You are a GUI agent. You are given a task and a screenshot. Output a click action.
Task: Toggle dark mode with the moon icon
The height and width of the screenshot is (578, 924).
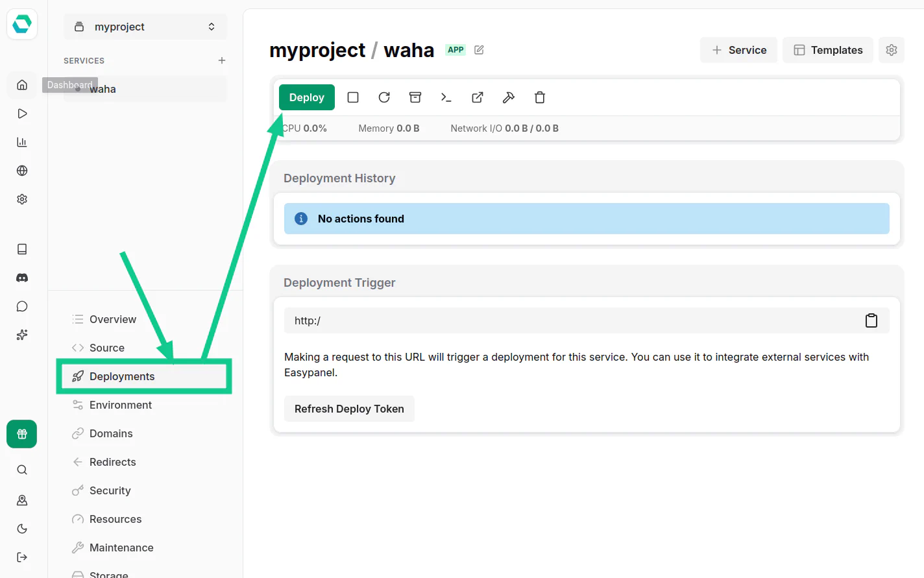22,529
